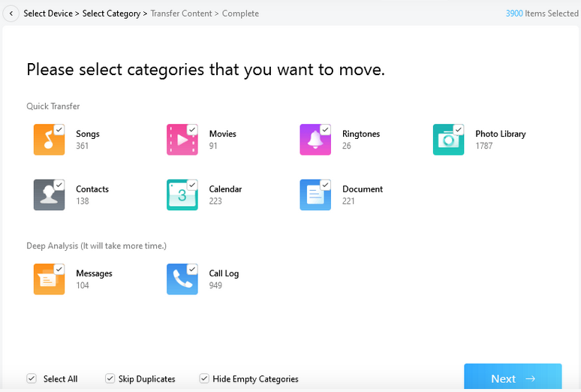Screen dimensions: 581x392
Task: Click the Select Category breadcrumb
Action: (x=111, y=14)
